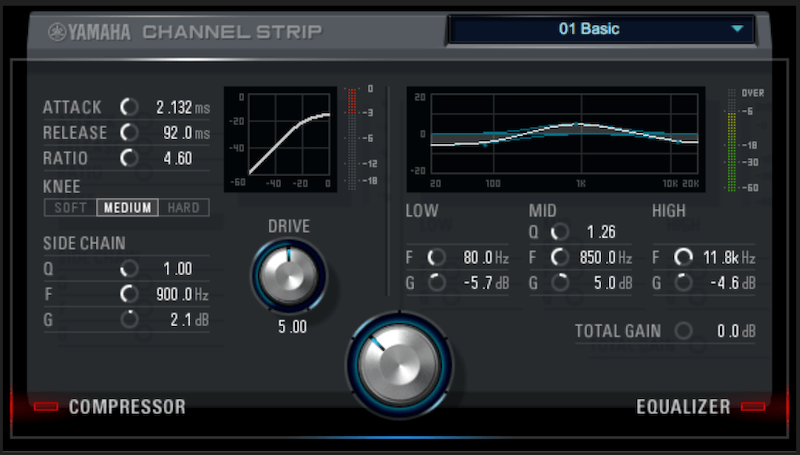Select the MEDIUM knee option

coord(127,208)
